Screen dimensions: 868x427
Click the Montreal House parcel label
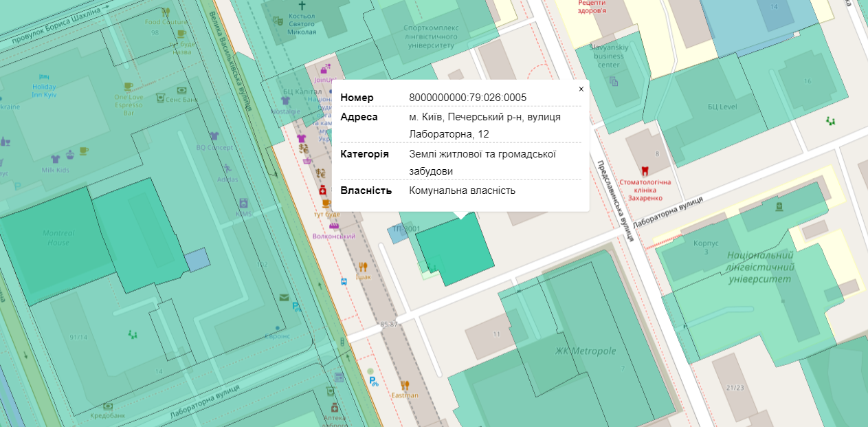tap(58, 238)
